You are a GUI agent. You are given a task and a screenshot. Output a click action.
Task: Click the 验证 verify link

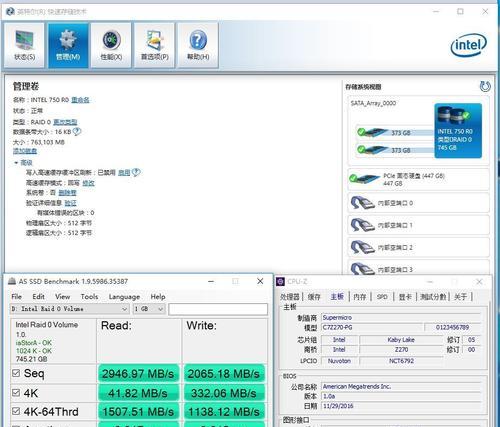(x=70, y=203)
